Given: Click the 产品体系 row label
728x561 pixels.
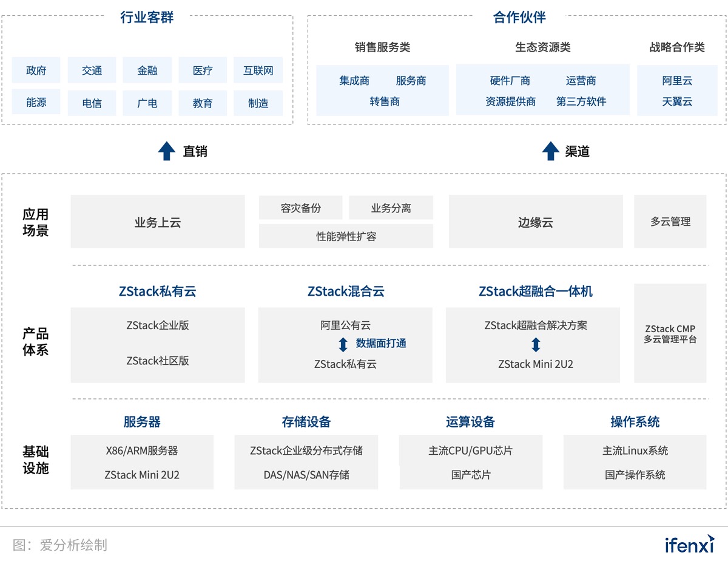Looking at the screenshot, I should (x=35, y=342).
